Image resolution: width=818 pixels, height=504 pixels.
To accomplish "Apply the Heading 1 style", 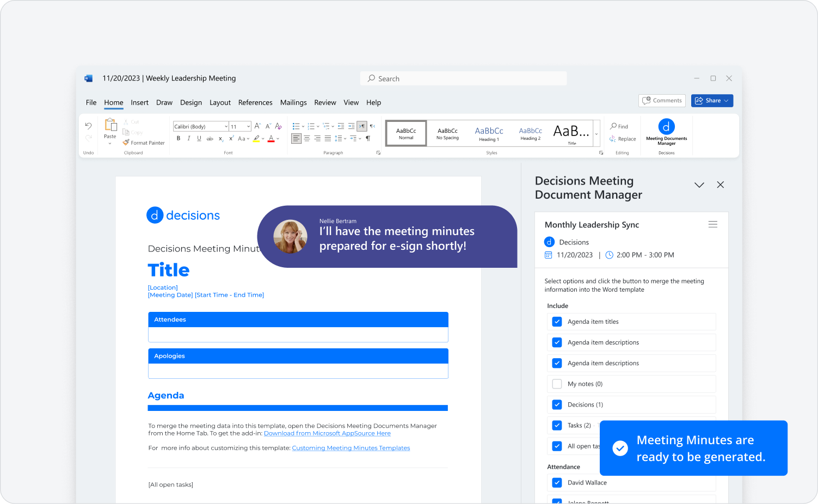I will click(x=489, y=133).
